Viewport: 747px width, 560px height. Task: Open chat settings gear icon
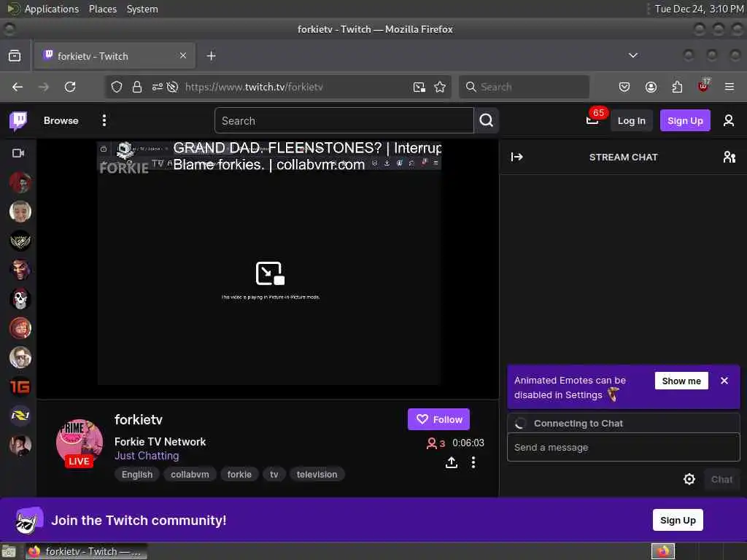coord(689,479)
